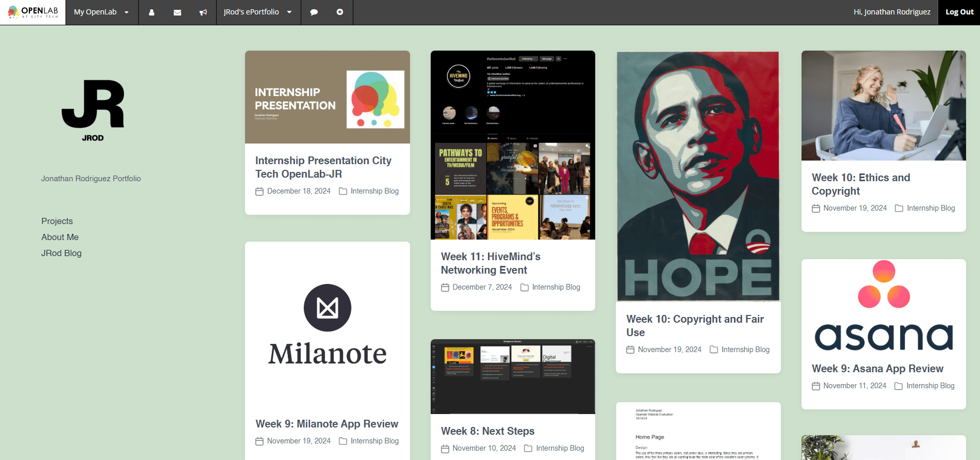Click the add new plus icon
The image size is (980, 460).
(x=340, y=12)
